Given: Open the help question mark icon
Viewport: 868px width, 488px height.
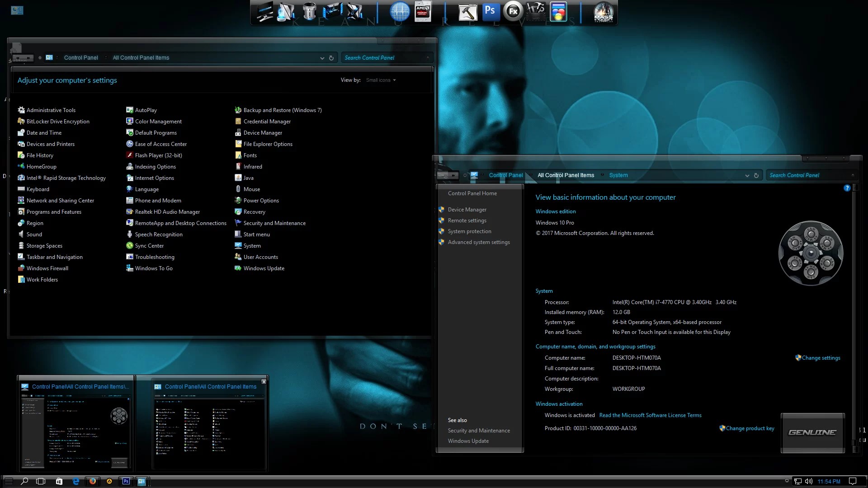Looking at the screenshot, I should pos(847,188).
